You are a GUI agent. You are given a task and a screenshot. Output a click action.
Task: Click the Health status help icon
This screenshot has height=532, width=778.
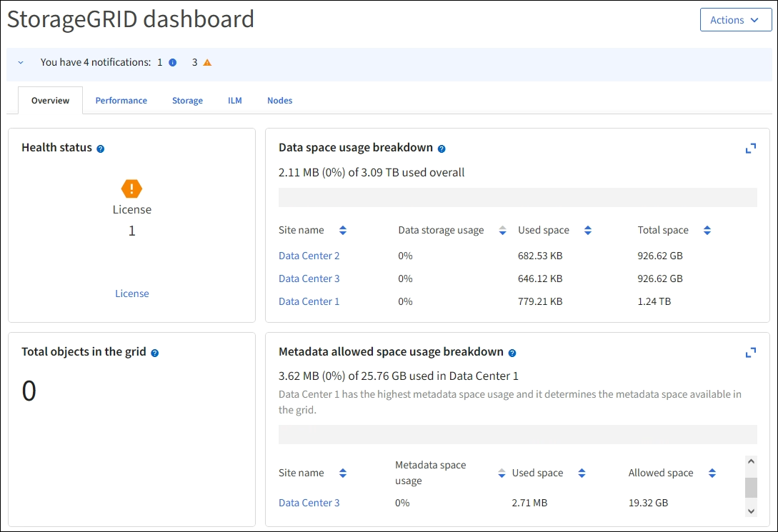coord(101,149)
